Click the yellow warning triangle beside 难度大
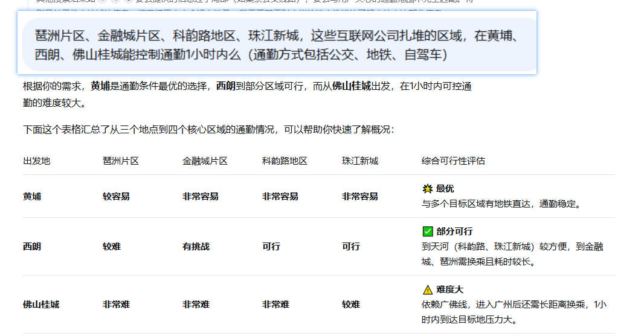 pos(427,290)
